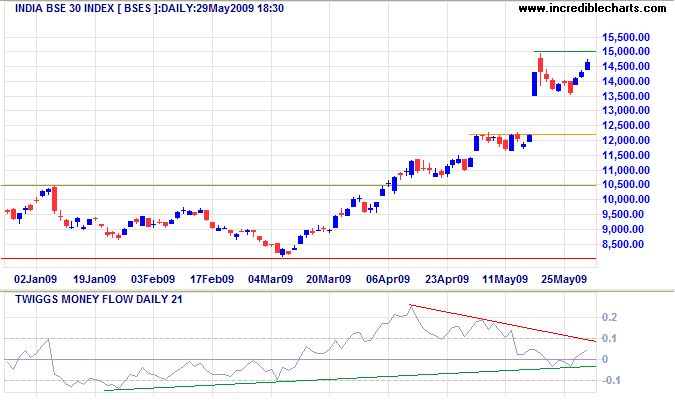
Task: Click the 17Feb09 date label
Action: point(212,279)
